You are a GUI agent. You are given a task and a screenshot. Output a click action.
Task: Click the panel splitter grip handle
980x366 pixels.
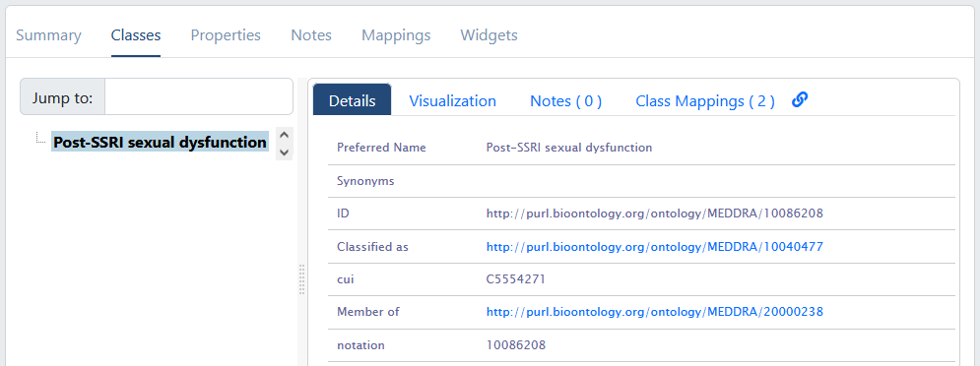click(x=301, y=279)
